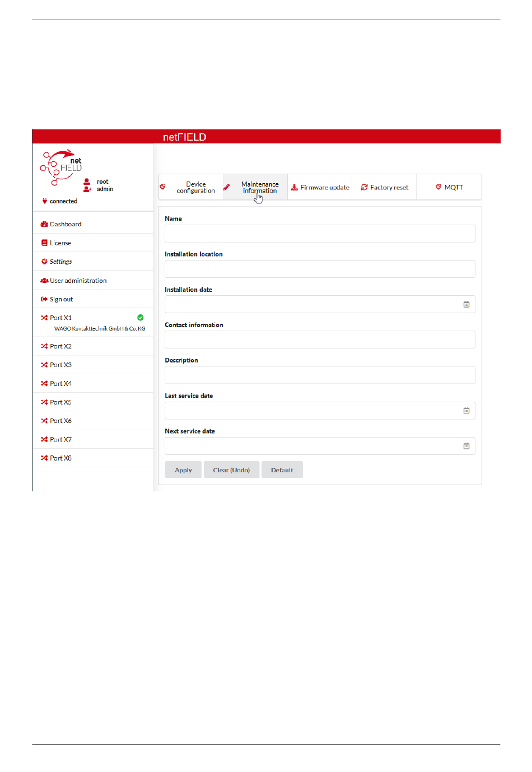Click the Device configuration gear icon

162,187
